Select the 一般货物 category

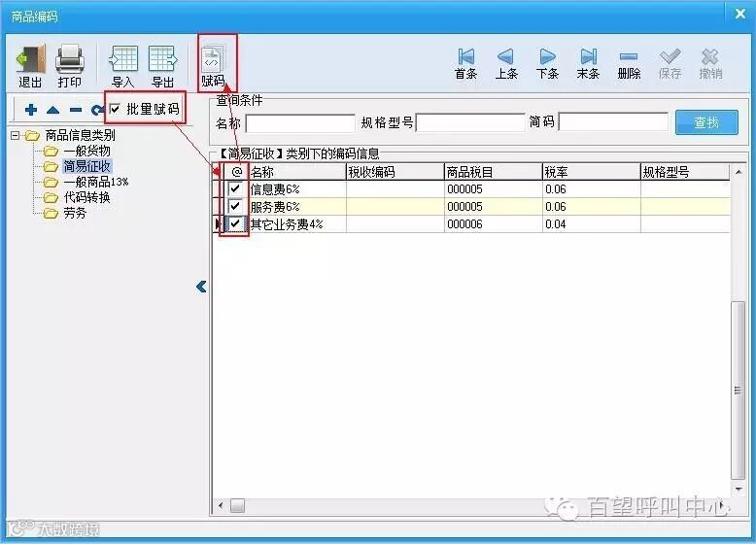coord(86,152)
